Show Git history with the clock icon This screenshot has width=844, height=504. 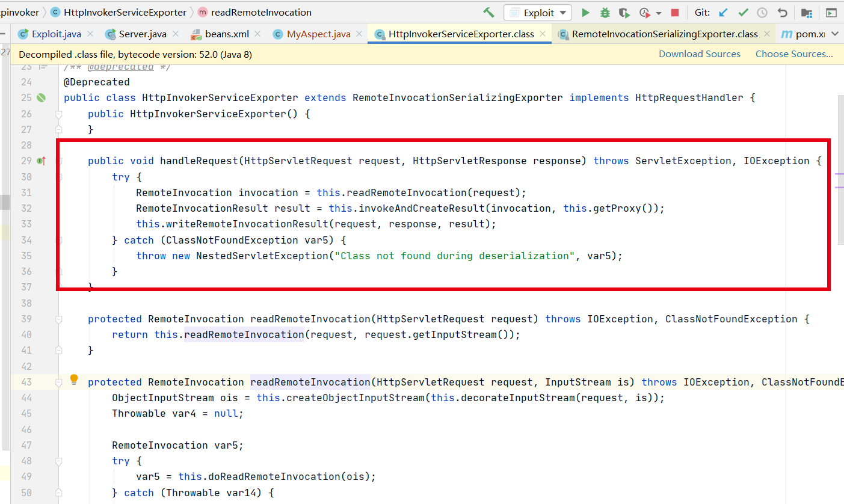[x=762, y=12]
